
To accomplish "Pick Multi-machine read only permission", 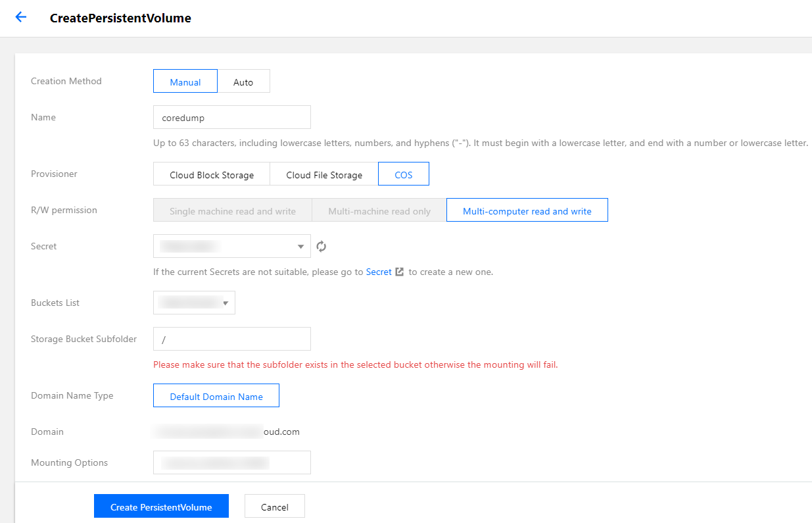I will click(379, 211).
